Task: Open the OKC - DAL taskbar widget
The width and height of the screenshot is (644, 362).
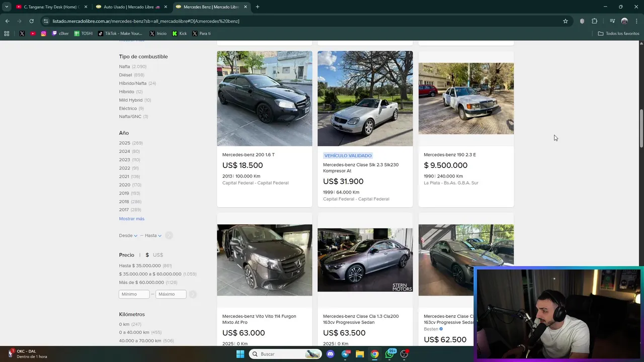Action: coord(27,354)
